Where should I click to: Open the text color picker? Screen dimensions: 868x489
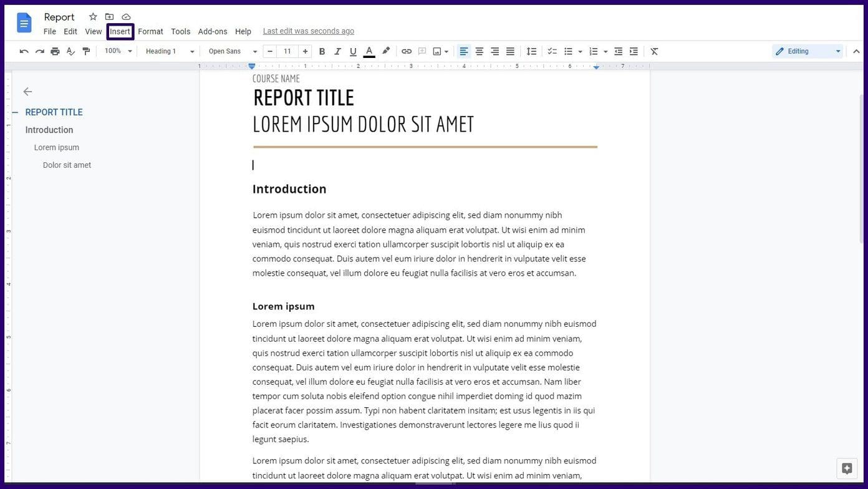(x=369, y=51)
